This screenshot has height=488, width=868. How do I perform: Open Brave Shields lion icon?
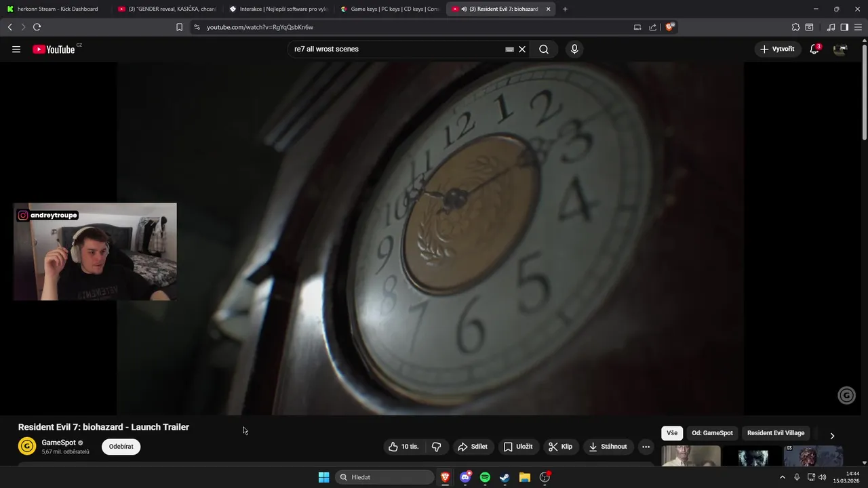pyautogui.click(x=670, y=27)
